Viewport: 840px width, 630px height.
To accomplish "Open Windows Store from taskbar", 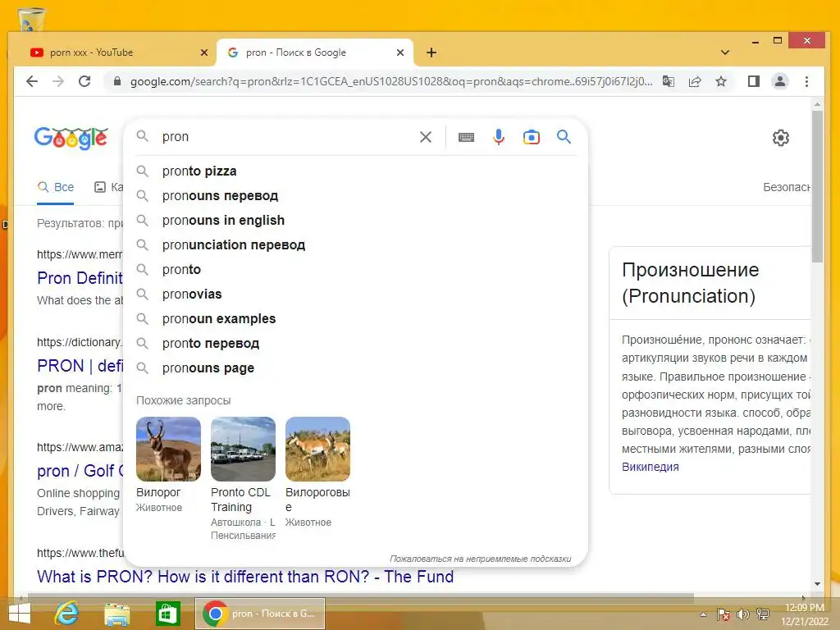I will (x=167, y=614).
